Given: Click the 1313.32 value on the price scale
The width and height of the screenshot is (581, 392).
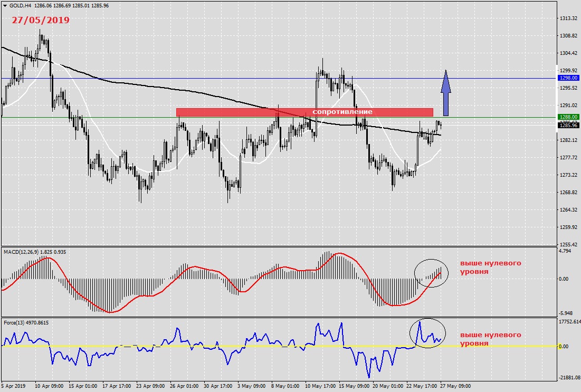Looking at the screenshot, I should [x=568, y=18].
